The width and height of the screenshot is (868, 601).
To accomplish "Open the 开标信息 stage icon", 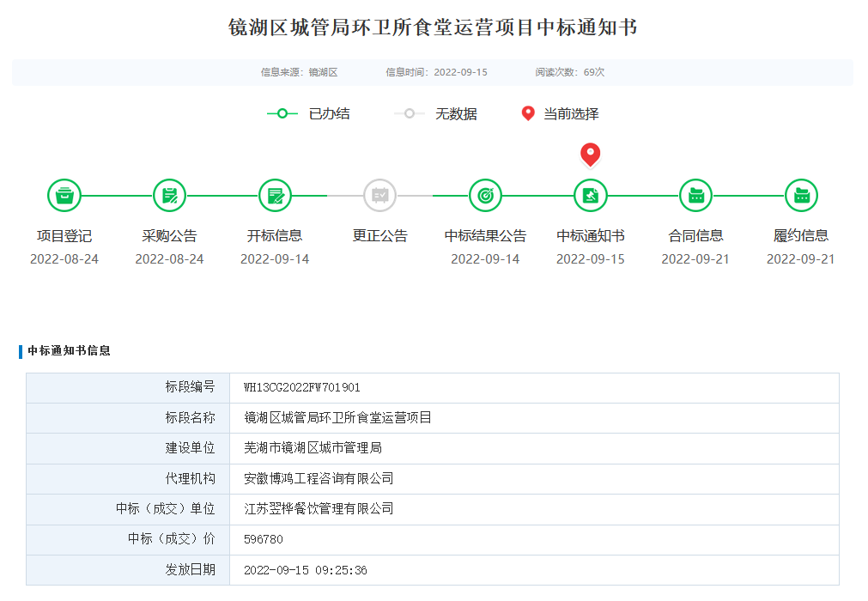I will point(275,195).
